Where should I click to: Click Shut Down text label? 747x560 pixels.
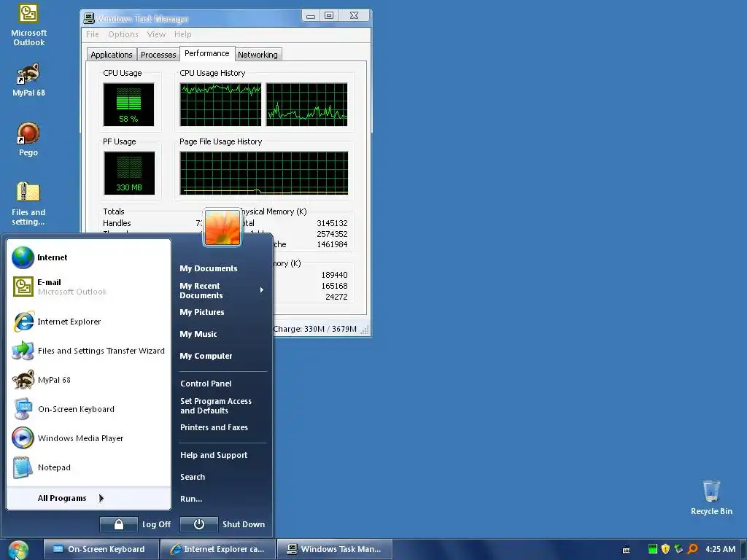(244, 524)
